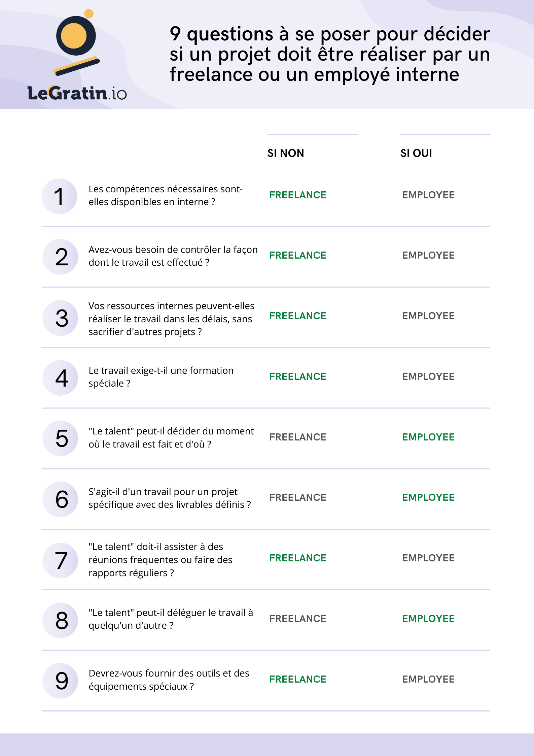Click the number 1 circle badge
Image resolution: width=534 pixels, height=756 pixels.
click(x=60, y=196)
